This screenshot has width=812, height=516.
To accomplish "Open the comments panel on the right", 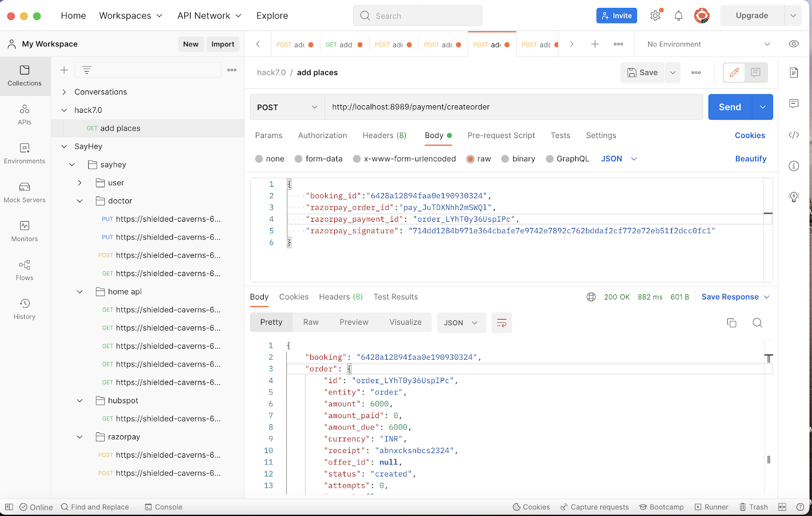I will [794, 104].
